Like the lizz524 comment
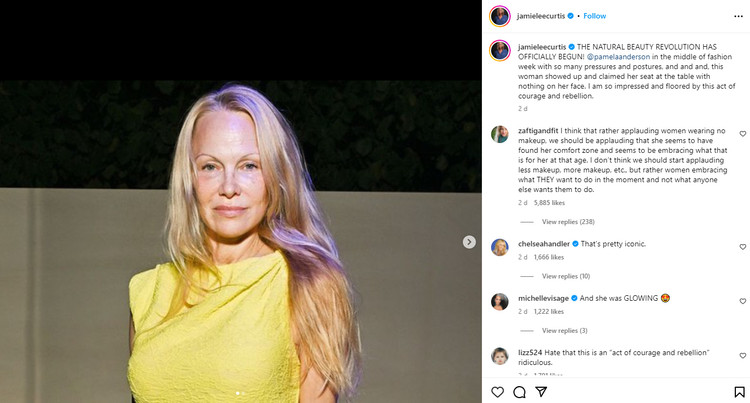Viewport: 750px width, 403px height. (742, 356)
